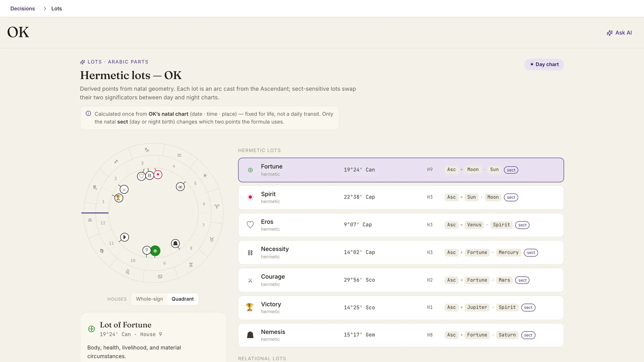This screenshot has height=362, width=644.
Task: Click the Eros row's heart icon
Action: (x=250, y=225)
